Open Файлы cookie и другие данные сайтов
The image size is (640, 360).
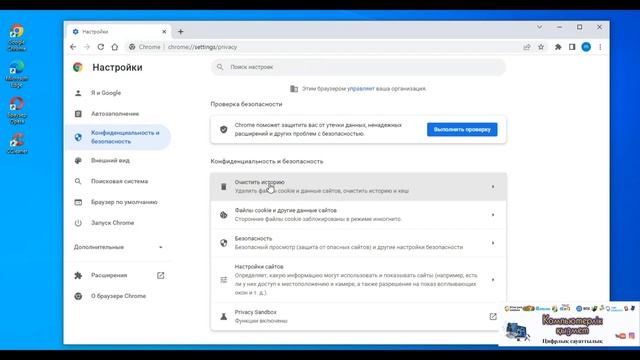[x=358, y=215]
